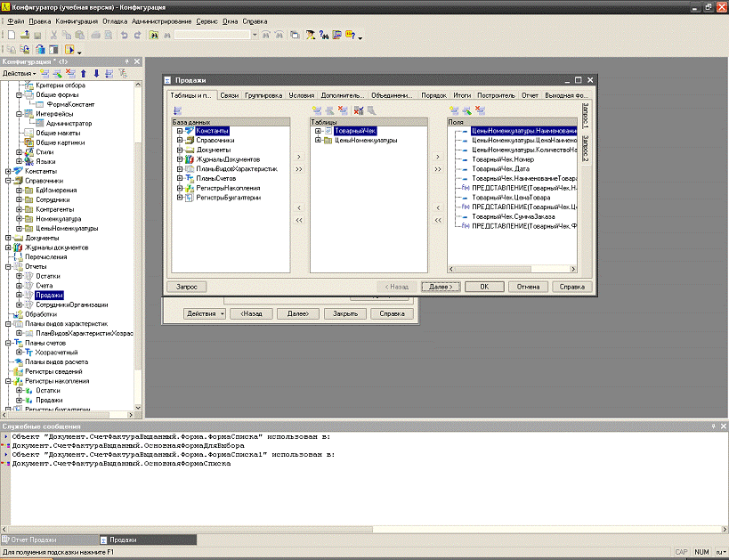The image size is (729, 560).
Task: Expand the Справочники node in База данных
Action: pyautogui.click(x=180, y=140)
